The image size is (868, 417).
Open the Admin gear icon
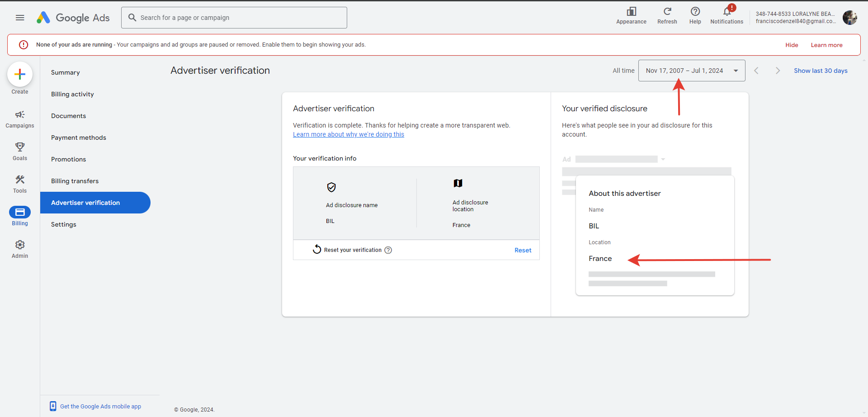[x=20, y=245]
